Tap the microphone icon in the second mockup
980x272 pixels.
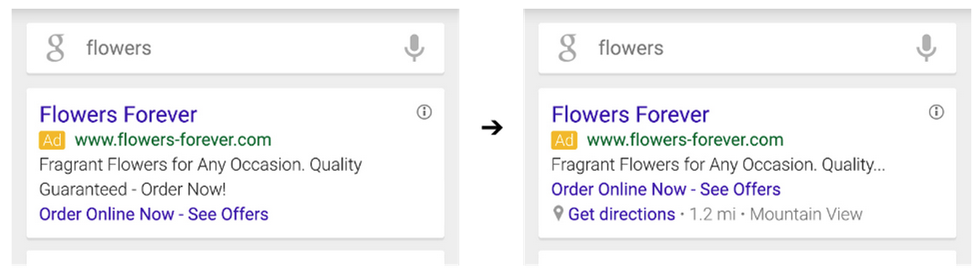(x=925, y=48)
